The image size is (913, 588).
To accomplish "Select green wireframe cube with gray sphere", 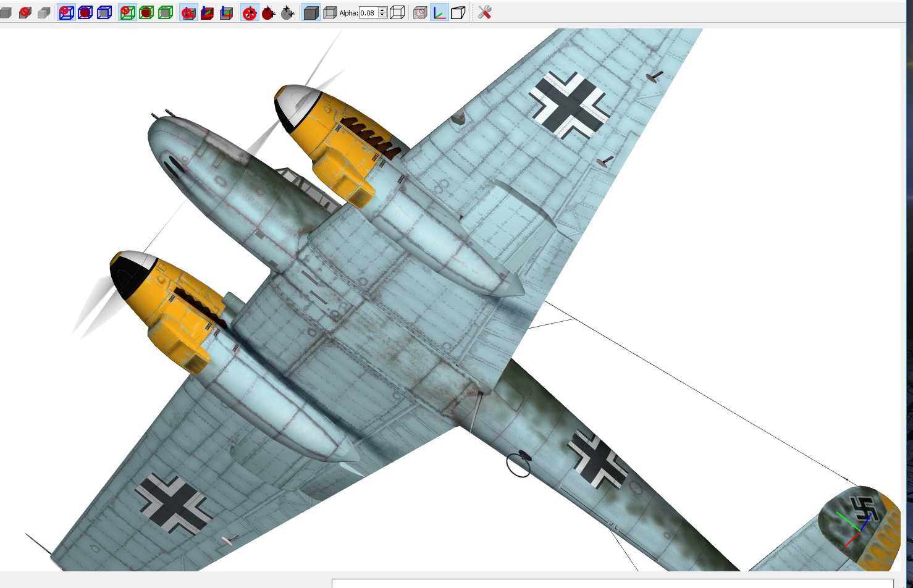I will [x=166, y=12].
